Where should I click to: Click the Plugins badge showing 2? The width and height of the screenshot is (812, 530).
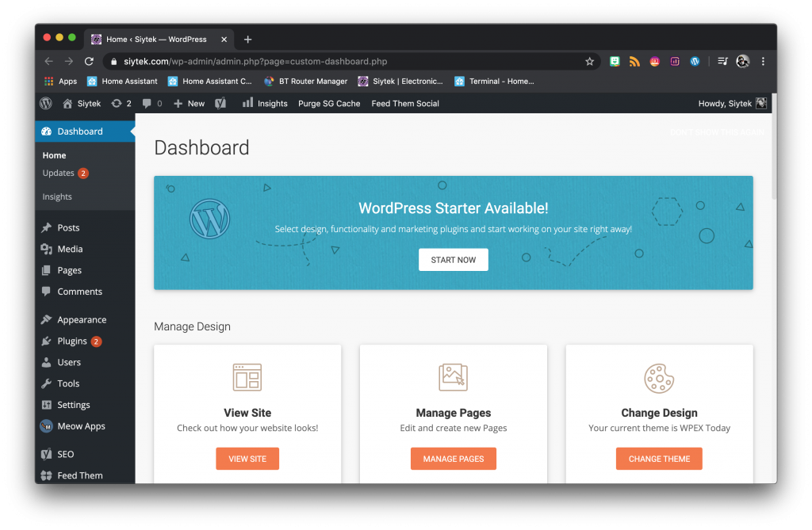tap(96, 341)
